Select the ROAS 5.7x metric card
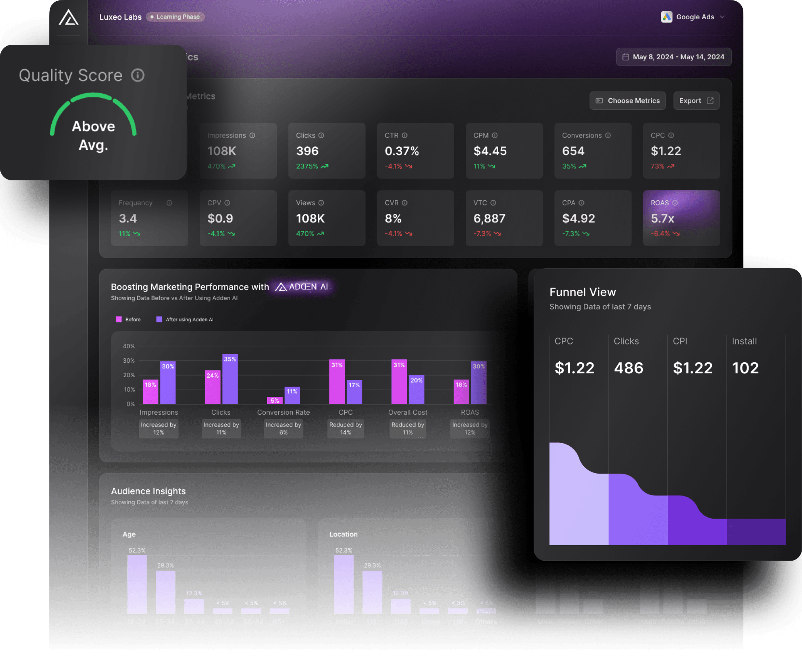Screen dimensions: 802x672 coord(681,218)
